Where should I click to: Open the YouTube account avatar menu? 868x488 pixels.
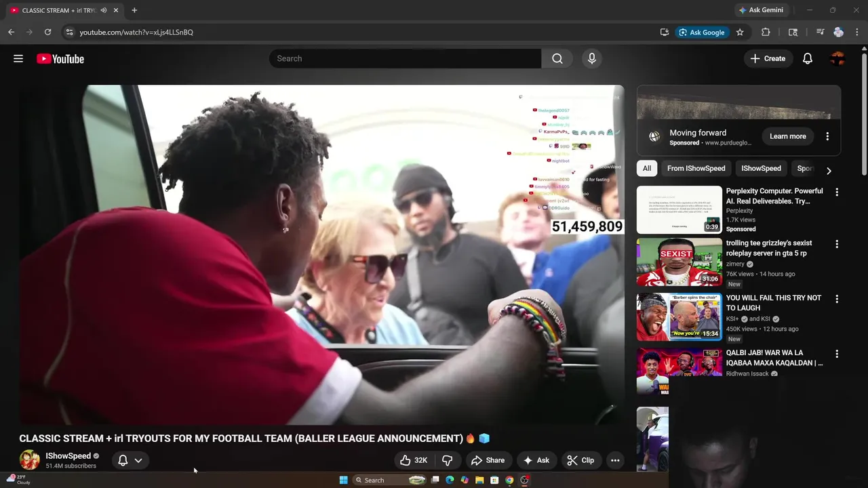[837, 59]
